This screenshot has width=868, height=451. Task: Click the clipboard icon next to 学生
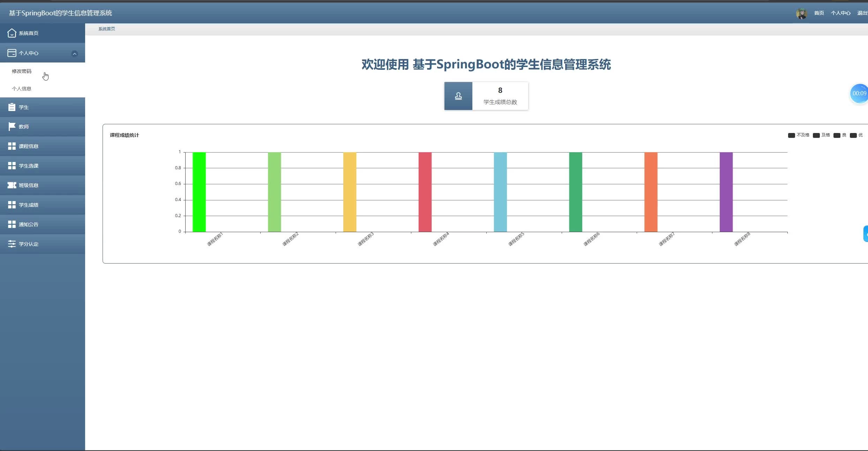[x=12, y=107]
